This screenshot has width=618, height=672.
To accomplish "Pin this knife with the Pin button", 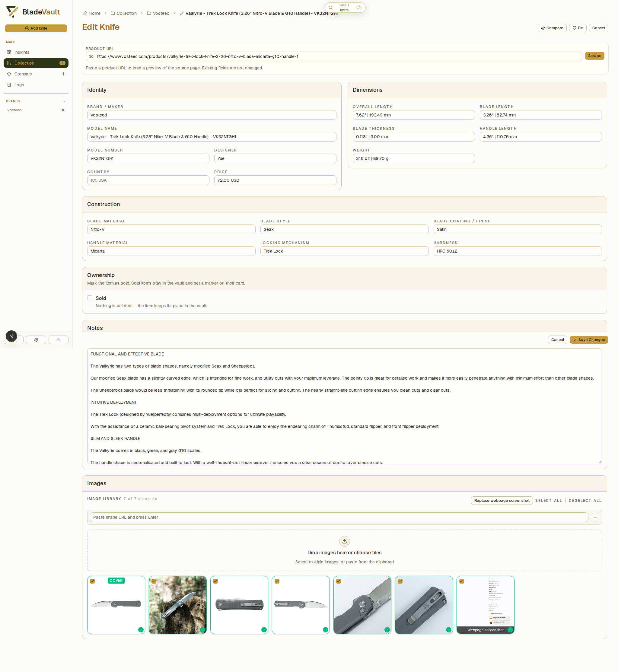I will point(578,28).
